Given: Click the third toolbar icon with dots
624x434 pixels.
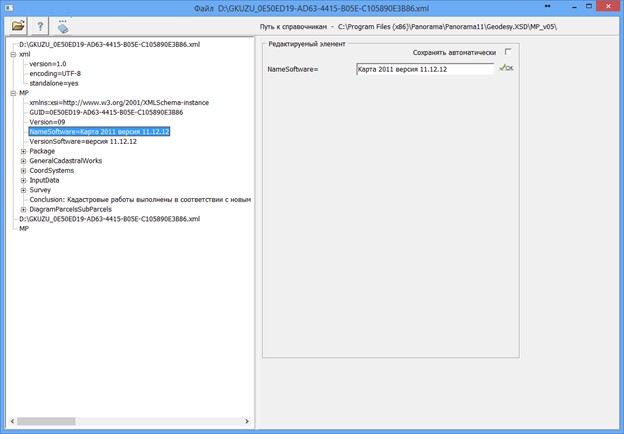Looking at the screenshot, I should 63,26.
